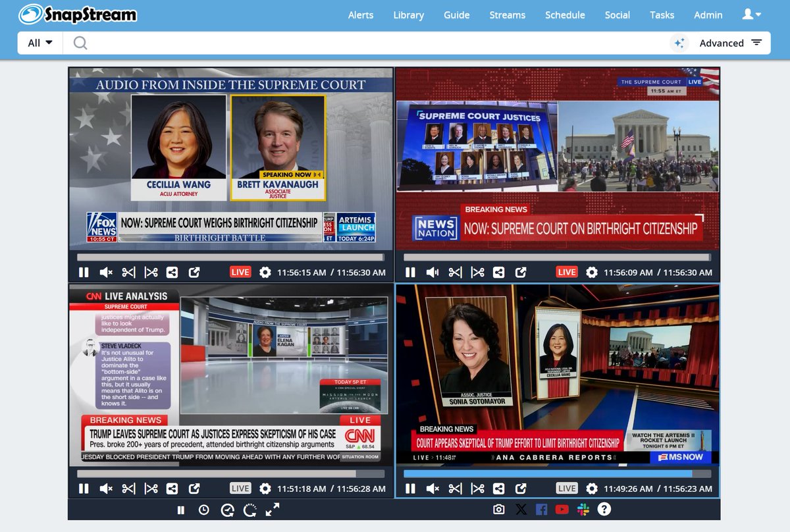Click the clock icon in bottom toolbar
The image size is (790, 532).
pyautogui.click(x=204, y=510)
